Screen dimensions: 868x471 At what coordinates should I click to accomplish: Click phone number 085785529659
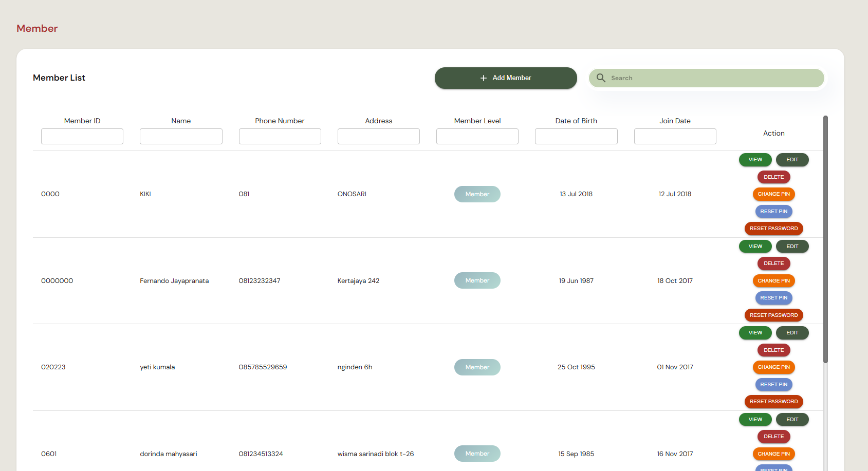point(263,367)
